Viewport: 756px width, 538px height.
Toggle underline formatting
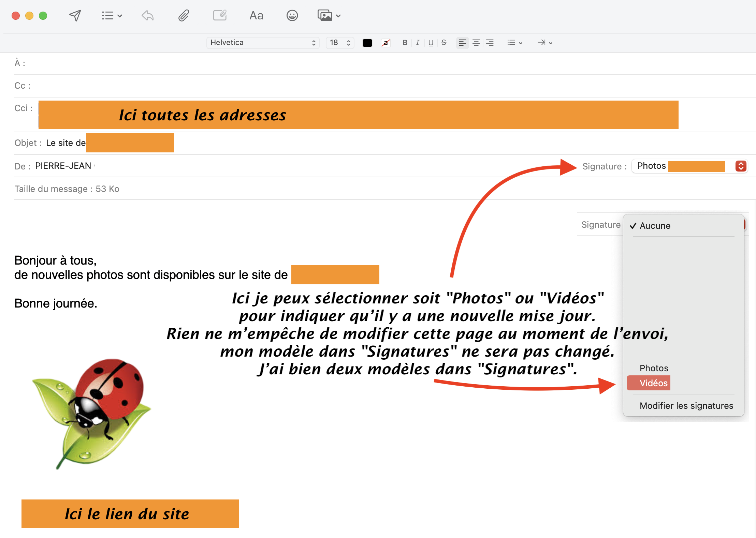[431, 43]
